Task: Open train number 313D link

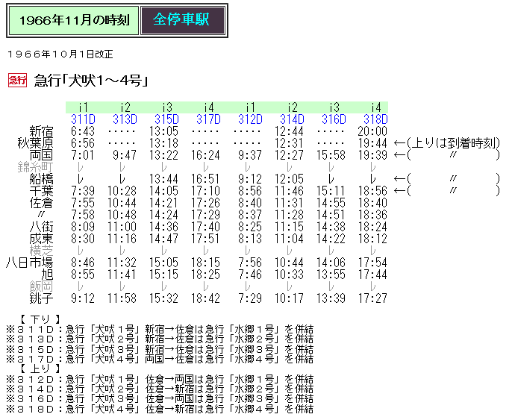Action: 125,119
